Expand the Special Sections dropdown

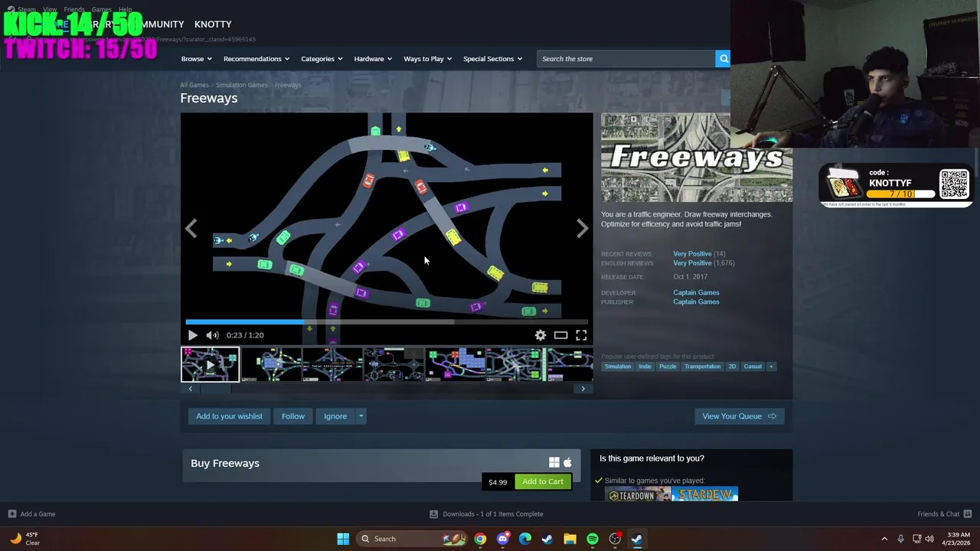[492, 59]
